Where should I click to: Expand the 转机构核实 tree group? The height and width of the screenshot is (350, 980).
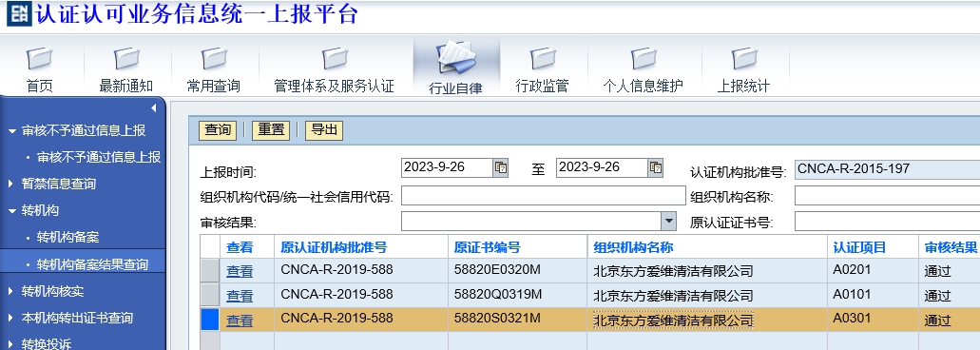point(11,291)
